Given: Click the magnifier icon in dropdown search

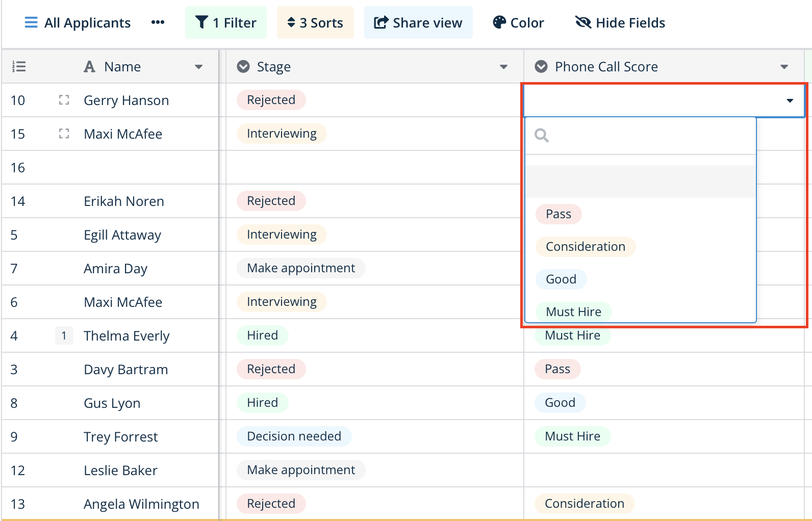Looking at the screenshot, I should (542, 136).
